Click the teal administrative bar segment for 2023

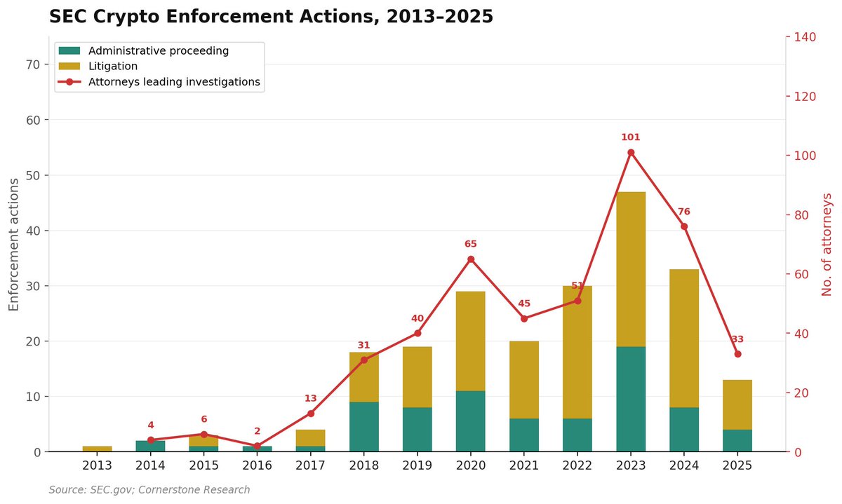point(631,400)
